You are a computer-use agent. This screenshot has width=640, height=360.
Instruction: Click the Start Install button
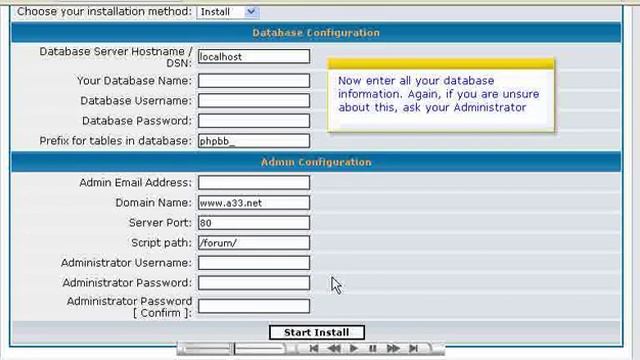317,332
